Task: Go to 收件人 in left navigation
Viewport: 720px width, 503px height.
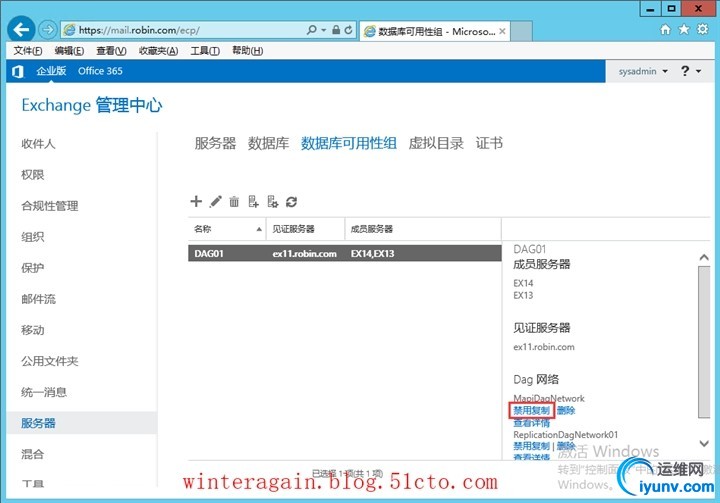Action: [x=38, y=144]
